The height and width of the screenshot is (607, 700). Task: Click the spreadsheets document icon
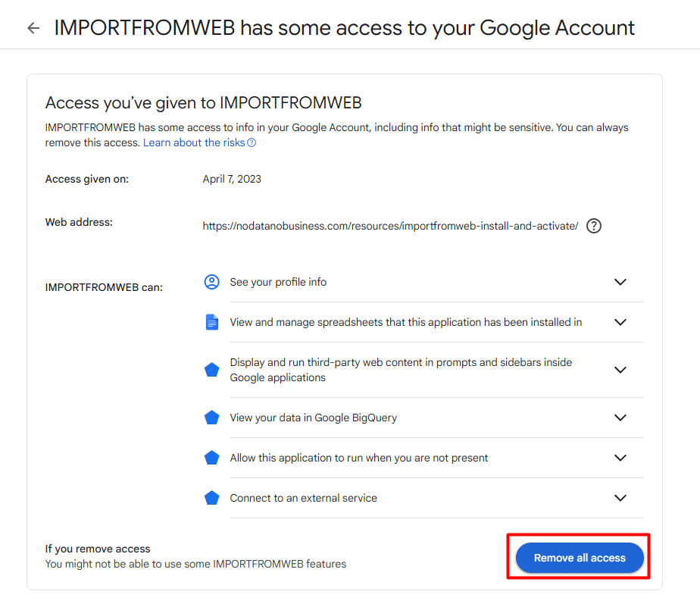coord(212,322)
